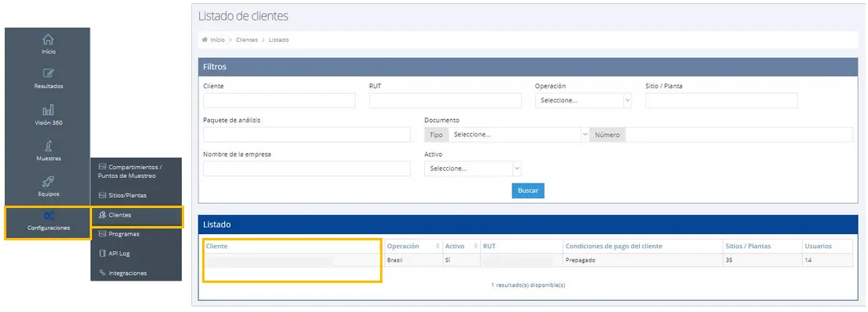Click the Paquete de análisis input field

point(307,135)
